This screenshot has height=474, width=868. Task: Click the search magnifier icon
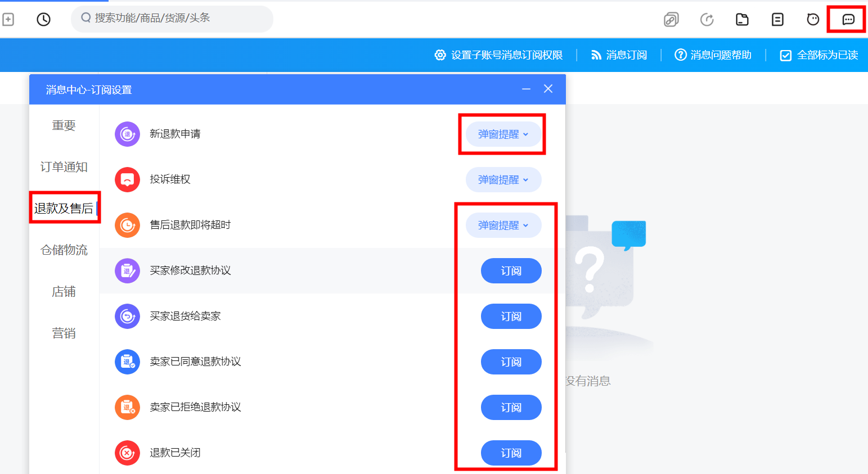tap(86, 18)
